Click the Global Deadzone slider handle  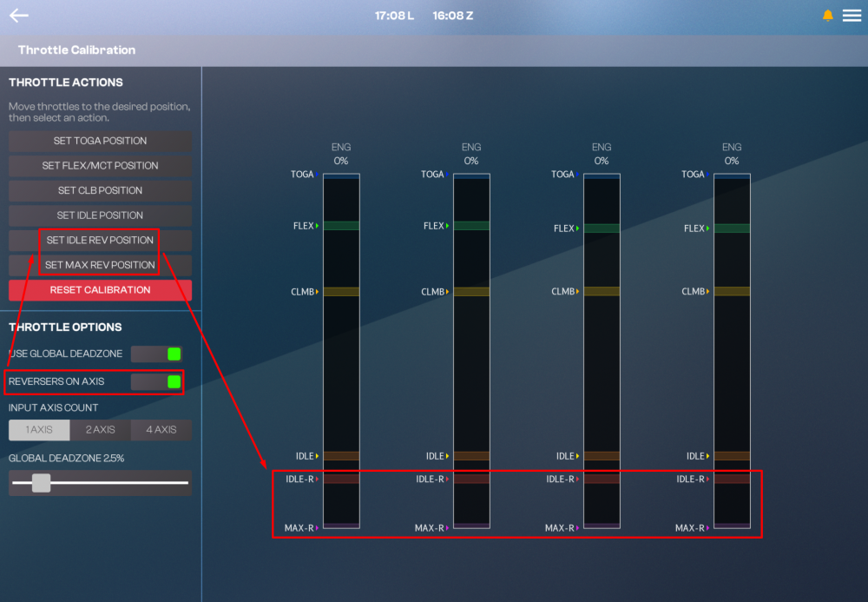click(41, 483)
